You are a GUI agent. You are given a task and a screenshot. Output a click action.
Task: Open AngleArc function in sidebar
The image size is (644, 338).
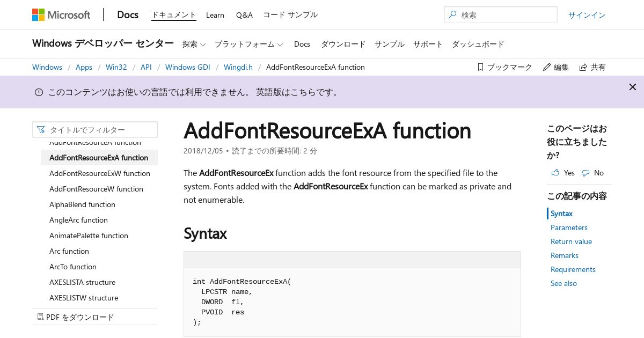(x=78, y=220)
